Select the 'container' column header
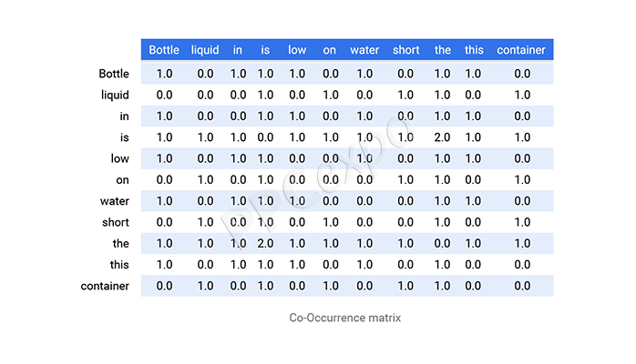This screenshot has width=636, height=364. pyautogui.click(x=521, y=50)
